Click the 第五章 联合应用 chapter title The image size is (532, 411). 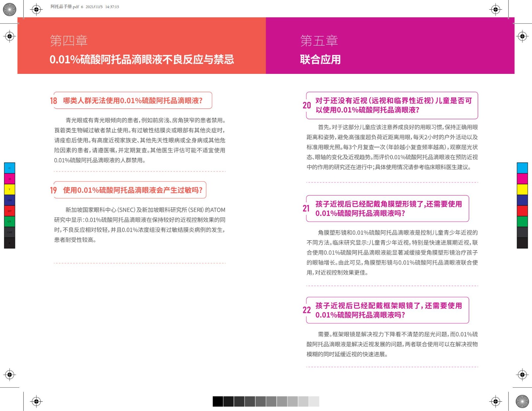tap(320, 50)
